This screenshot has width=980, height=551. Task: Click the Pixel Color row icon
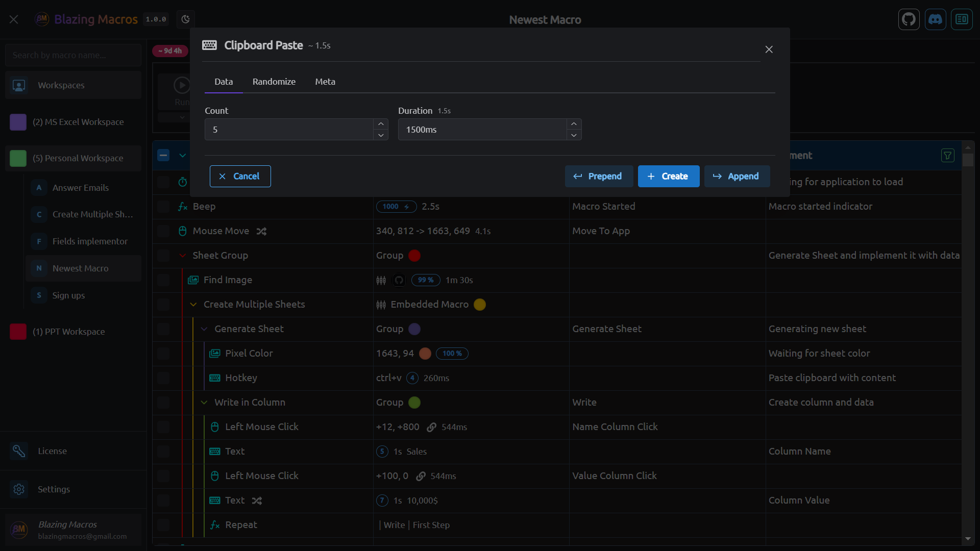point(215,354)
